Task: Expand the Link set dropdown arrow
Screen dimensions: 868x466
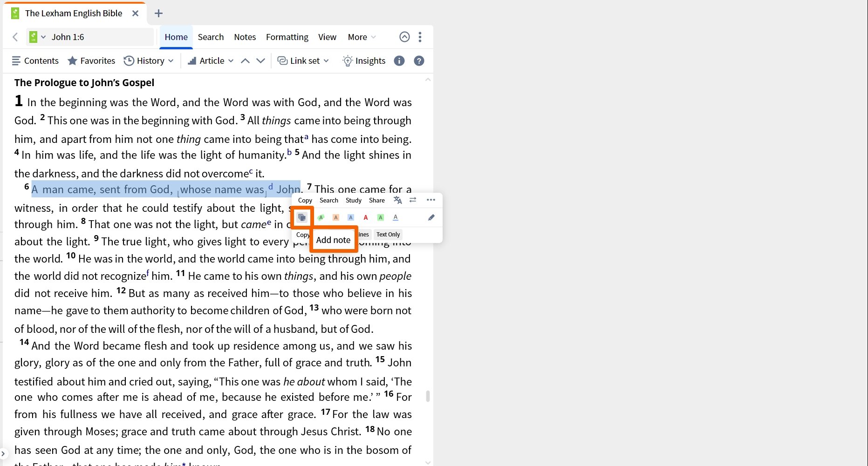Action: pyautogui.click(x=326, y=61)
